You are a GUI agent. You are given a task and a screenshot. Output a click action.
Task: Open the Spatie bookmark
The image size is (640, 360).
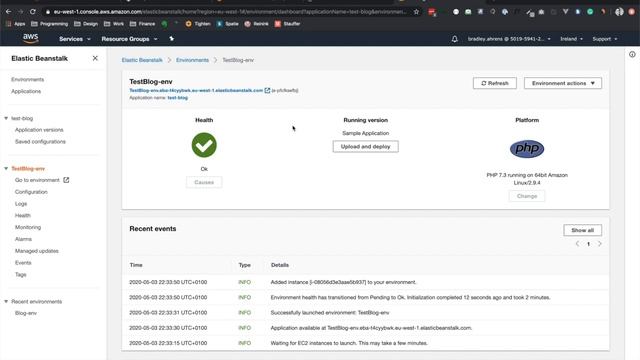coord(228,24)
